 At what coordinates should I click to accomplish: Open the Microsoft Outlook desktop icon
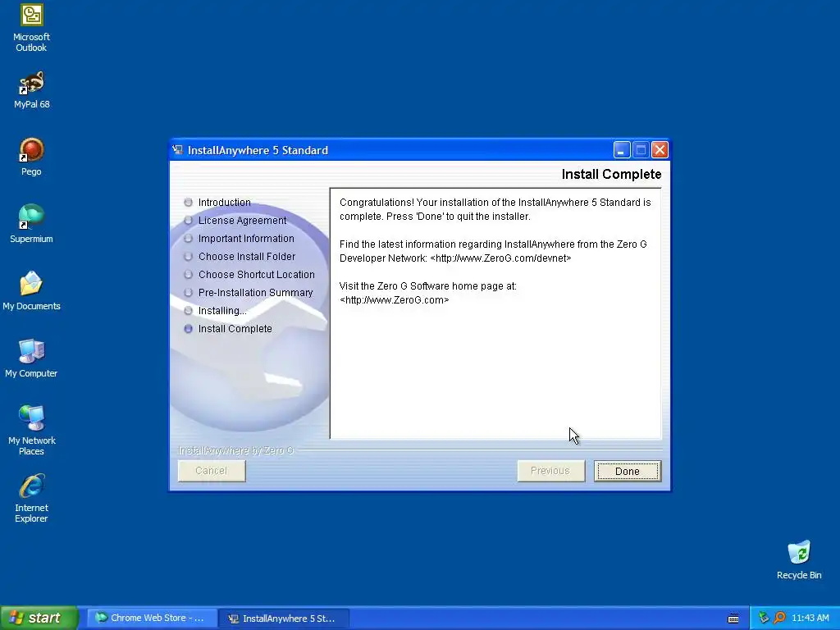point(32,28)
